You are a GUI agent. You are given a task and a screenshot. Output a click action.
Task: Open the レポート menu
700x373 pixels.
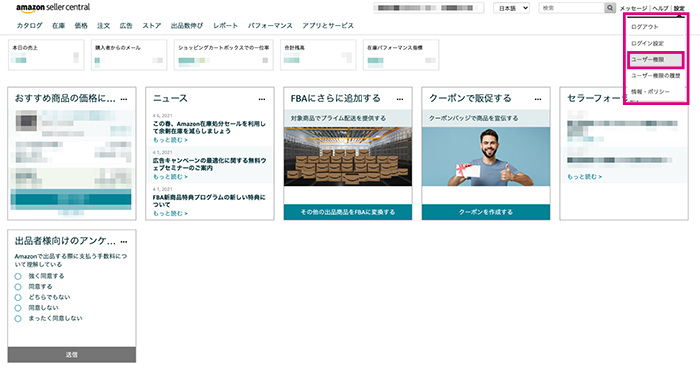coord(225,25)
